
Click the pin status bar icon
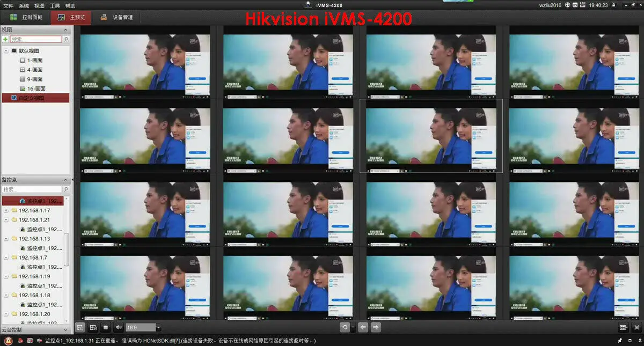point(620,341)
